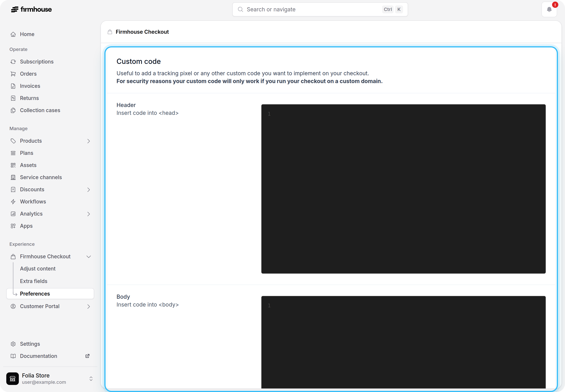Screen dimensions: 565x392
Task: Expand the Discounts submenu chevron
Action: pyautogui.click(x=88, y=190)
